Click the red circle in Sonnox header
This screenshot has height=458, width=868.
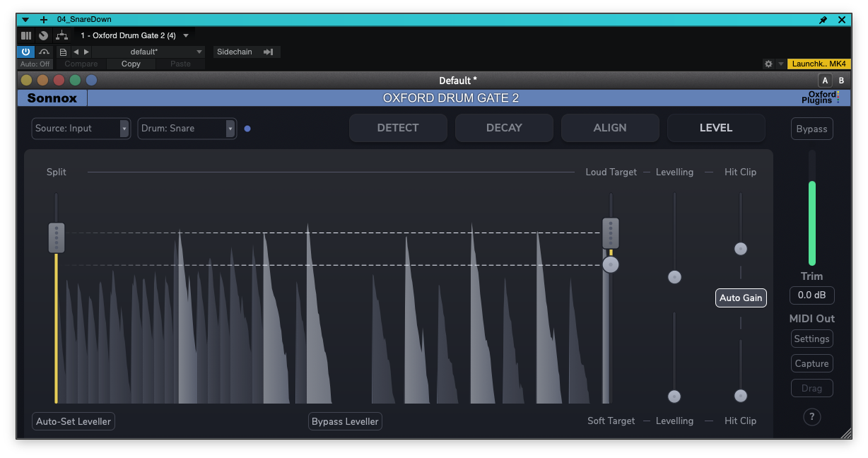(59, 81)
